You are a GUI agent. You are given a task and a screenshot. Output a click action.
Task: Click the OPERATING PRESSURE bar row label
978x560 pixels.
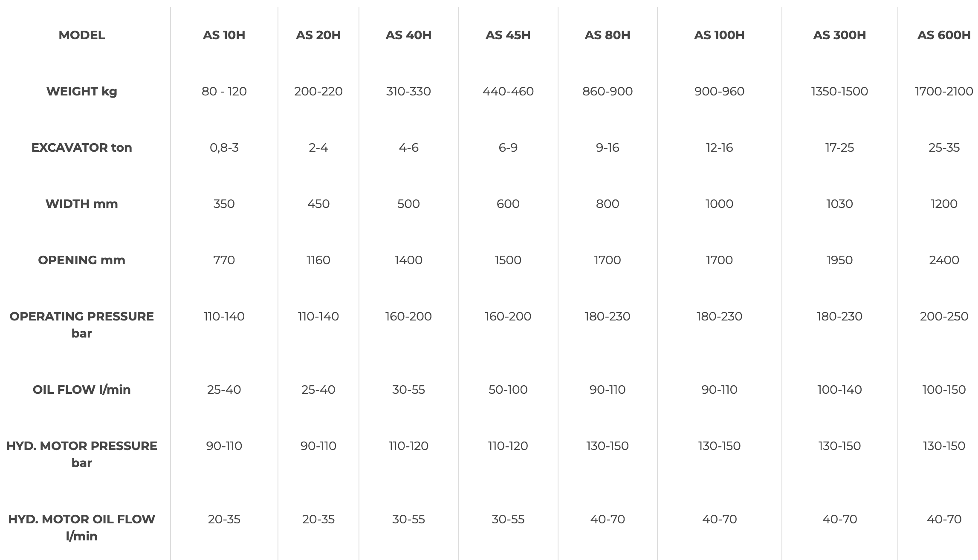tap(81, 324)
